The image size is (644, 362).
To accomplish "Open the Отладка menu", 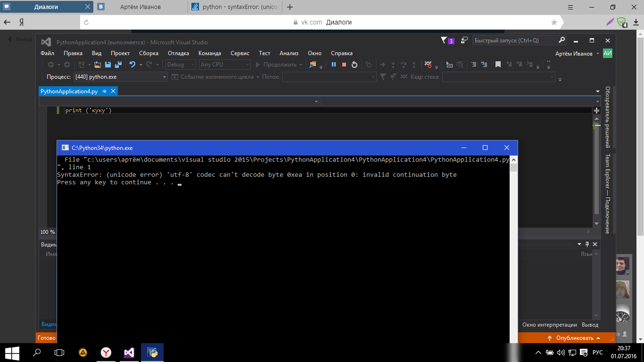I will (178, 53).
